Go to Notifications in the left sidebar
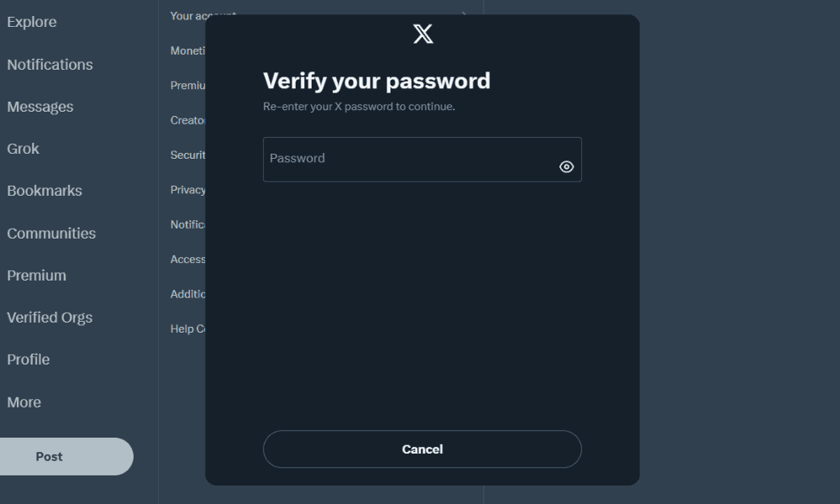 [50, 65]
